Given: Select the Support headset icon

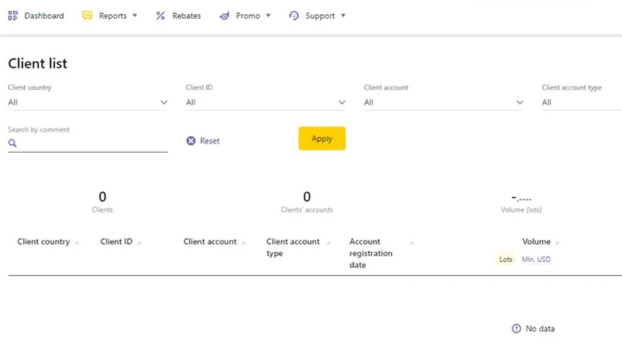Looking at the screenshot, I should (x=295, y=16).
